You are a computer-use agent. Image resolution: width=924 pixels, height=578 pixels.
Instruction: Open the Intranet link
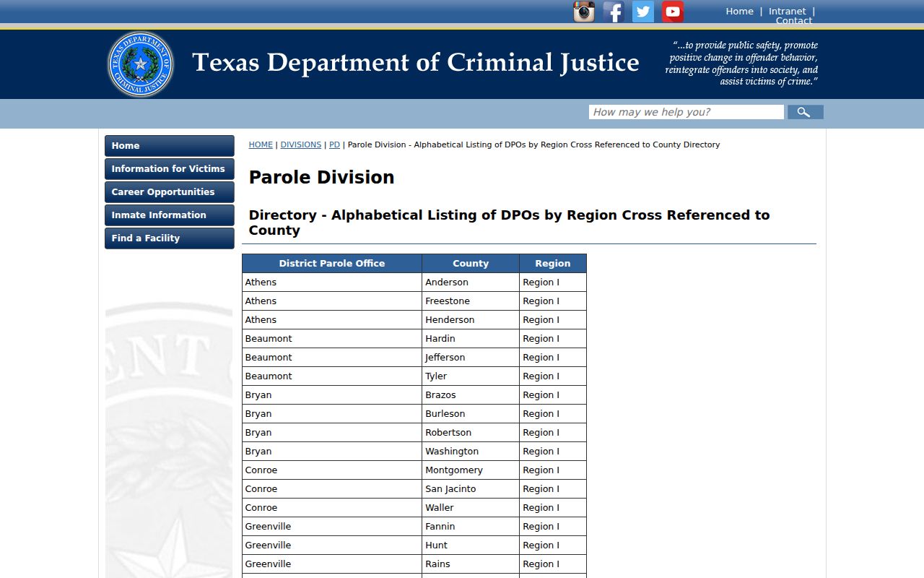787,11
